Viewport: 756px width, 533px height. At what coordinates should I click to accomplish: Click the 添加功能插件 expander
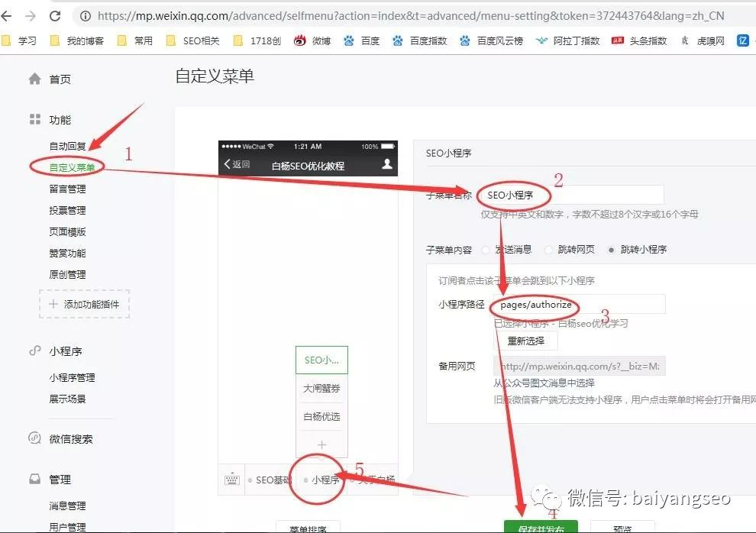point(84,304)
